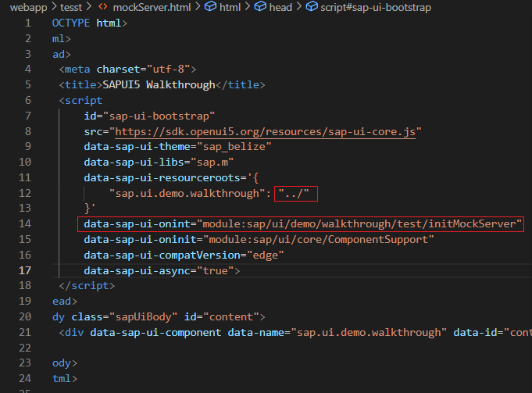This screenshot has height=393, width=532.
Task: Select script#sap-ui-bootstrap breadcrumb
Action: tap(376, 7)
